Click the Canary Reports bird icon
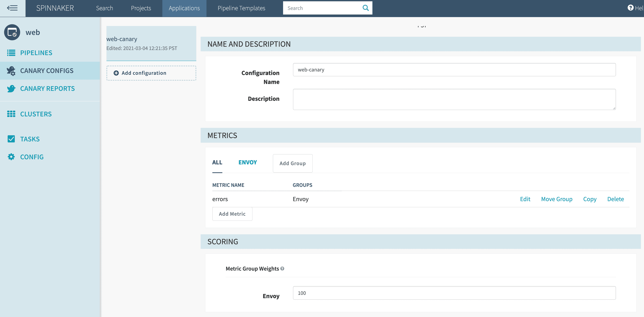The width and height of the screenshot is (644, 317). [11, 89]
